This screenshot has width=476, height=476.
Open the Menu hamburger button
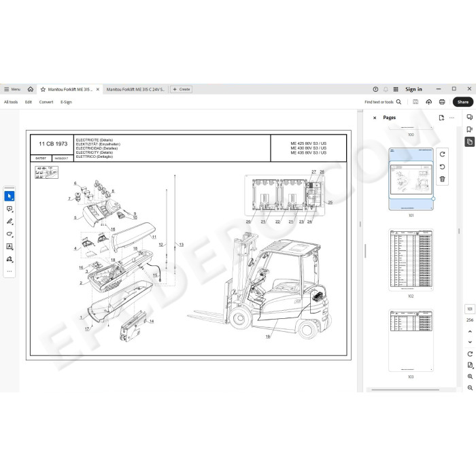[x=12, y=89]
